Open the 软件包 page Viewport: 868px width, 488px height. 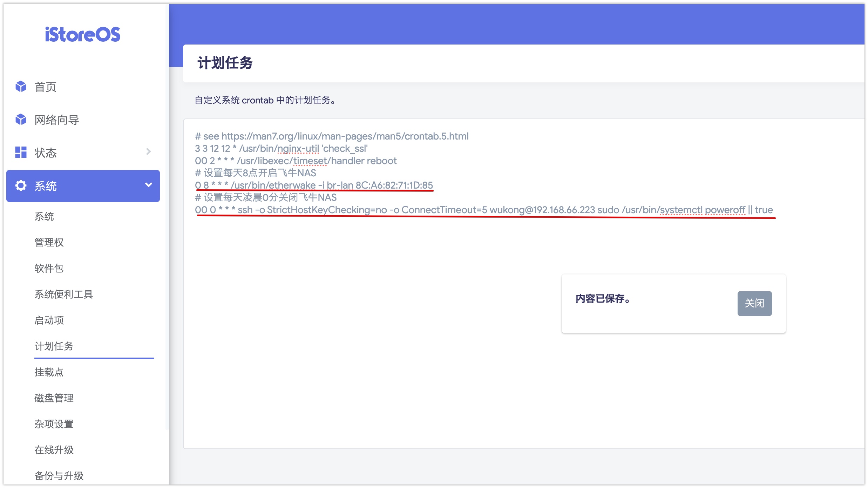click(x=49, y=269)
